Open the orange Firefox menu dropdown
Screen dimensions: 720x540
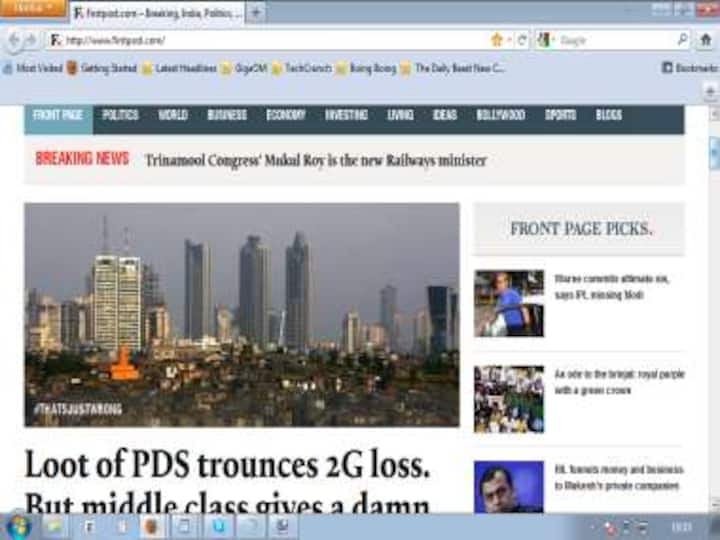[32, 8]
